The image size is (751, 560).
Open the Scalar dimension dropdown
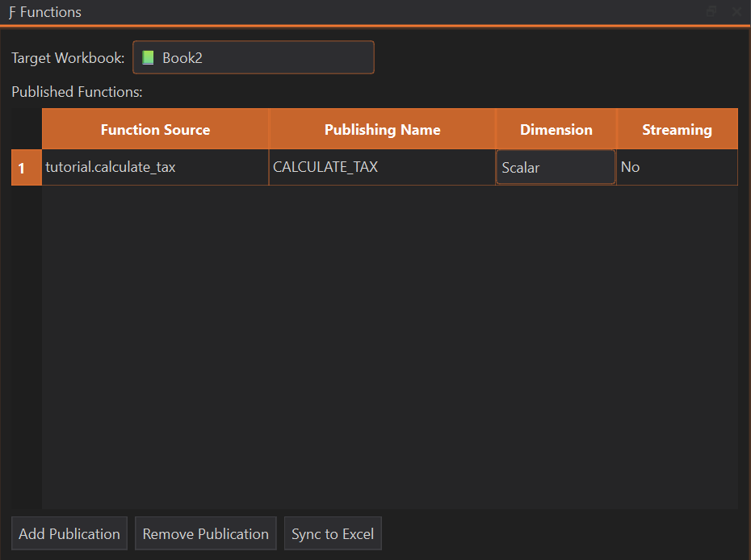coord(556,168)
